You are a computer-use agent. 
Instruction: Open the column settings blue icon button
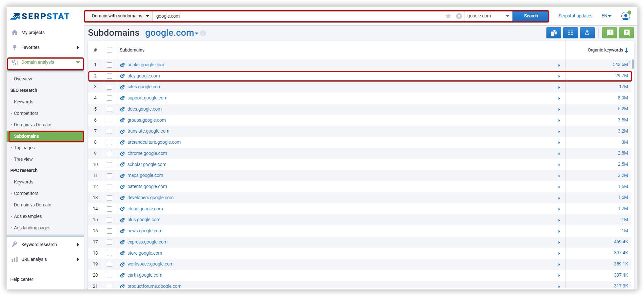pos(570,33)
